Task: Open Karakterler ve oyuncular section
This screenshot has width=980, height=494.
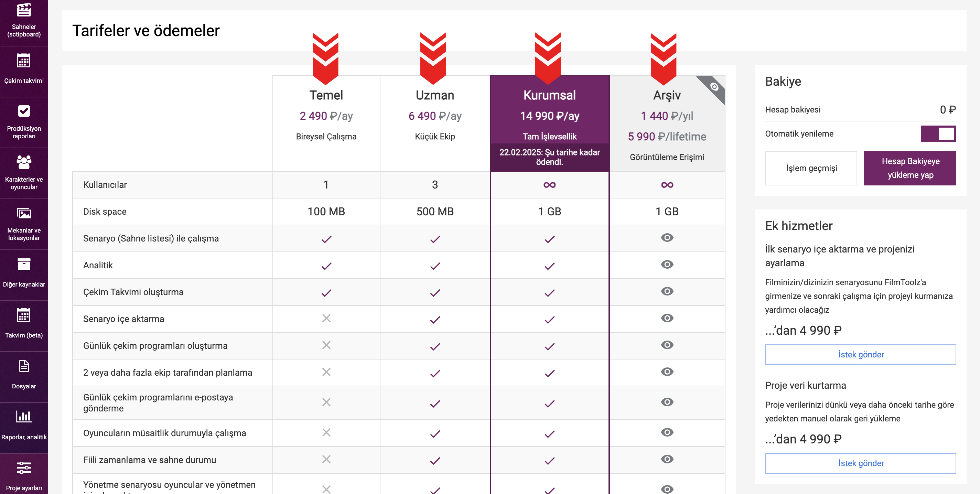Action: [x=24, y=173]
